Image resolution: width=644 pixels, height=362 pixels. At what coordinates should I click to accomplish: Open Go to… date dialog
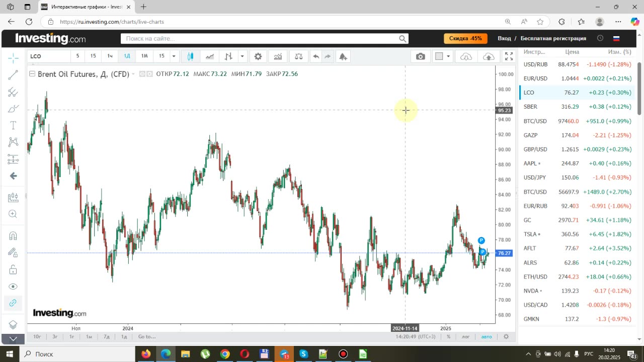tap(147, 337)
